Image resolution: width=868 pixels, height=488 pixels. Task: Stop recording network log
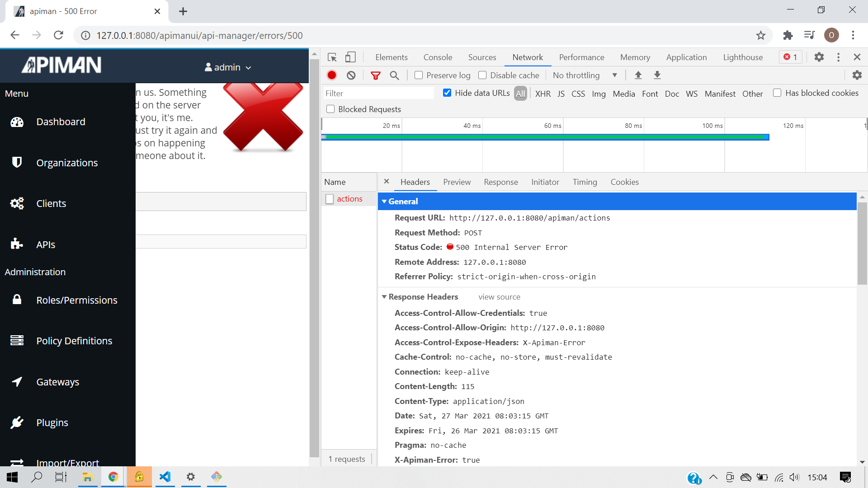332,75
